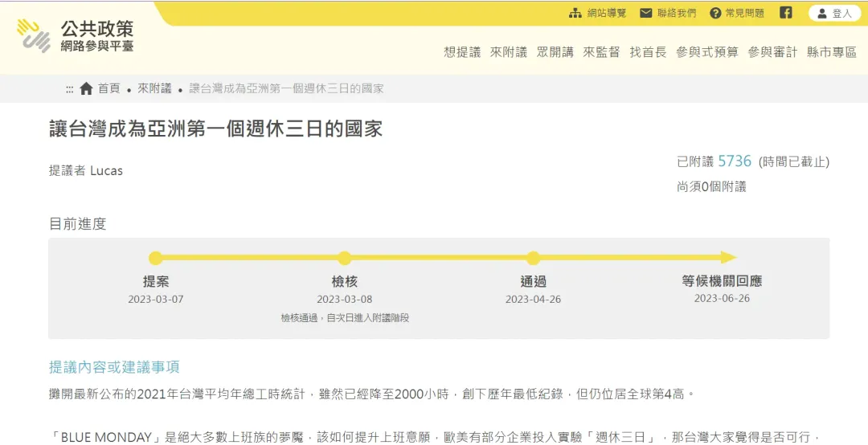
Task: Open the Facebook icon
Action: [786, 13]
